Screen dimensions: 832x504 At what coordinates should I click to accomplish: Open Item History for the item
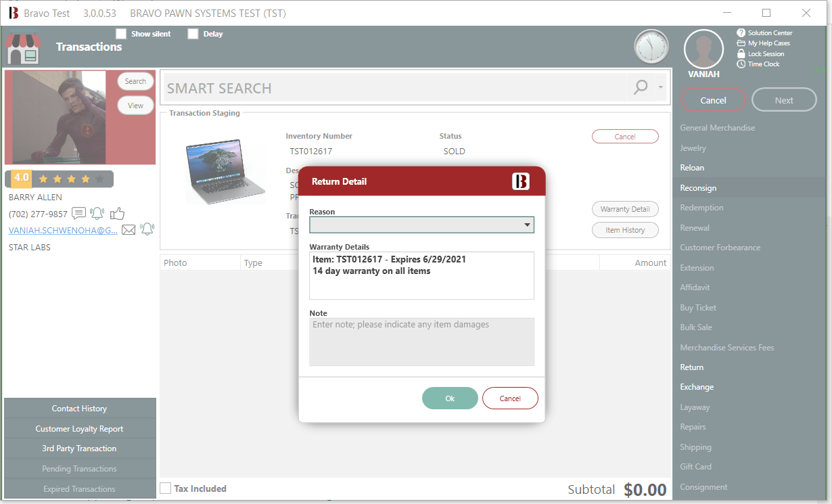click(625, 230)
